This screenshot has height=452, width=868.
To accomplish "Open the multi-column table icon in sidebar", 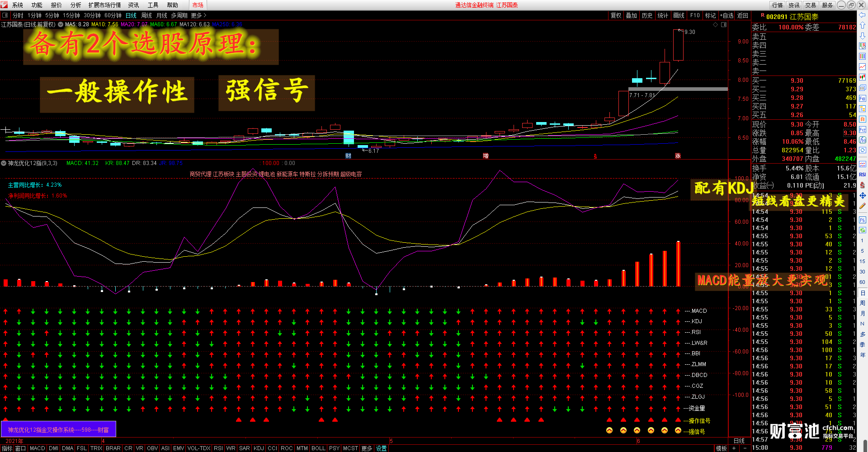I will 862,56.
